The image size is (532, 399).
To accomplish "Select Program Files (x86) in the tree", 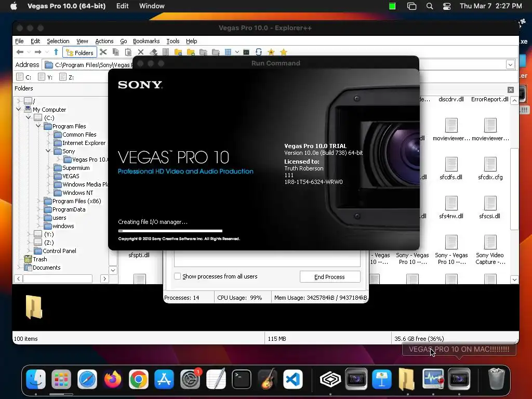I will click(73, 201).
